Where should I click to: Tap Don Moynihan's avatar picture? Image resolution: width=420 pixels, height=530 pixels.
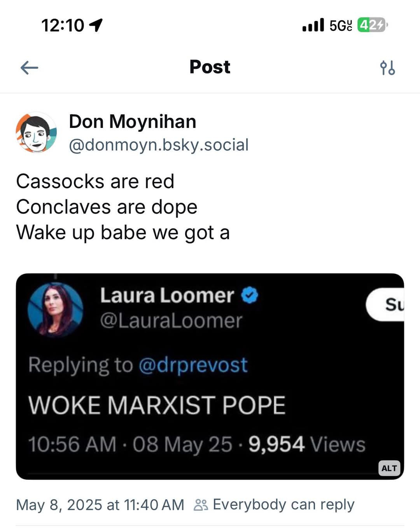(36, 132)
